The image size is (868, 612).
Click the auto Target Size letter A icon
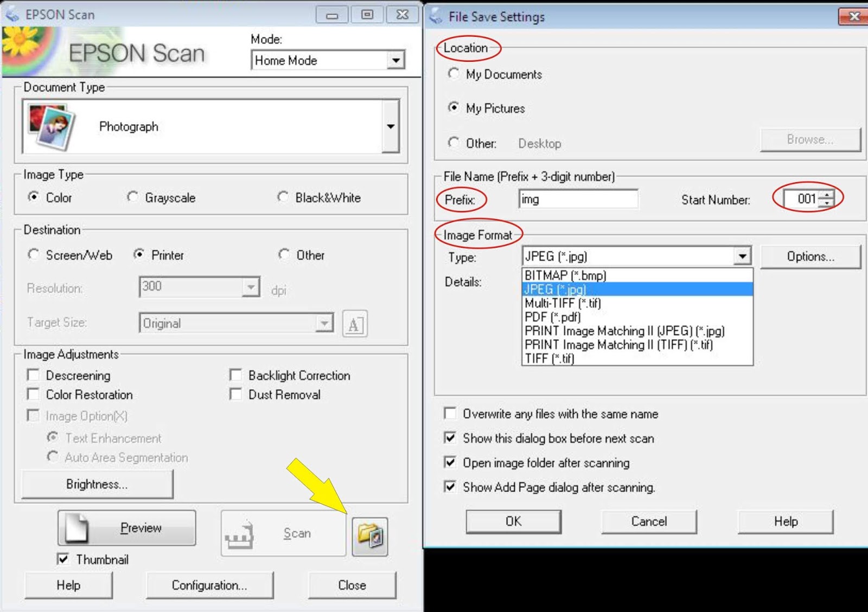pos(355,324)
